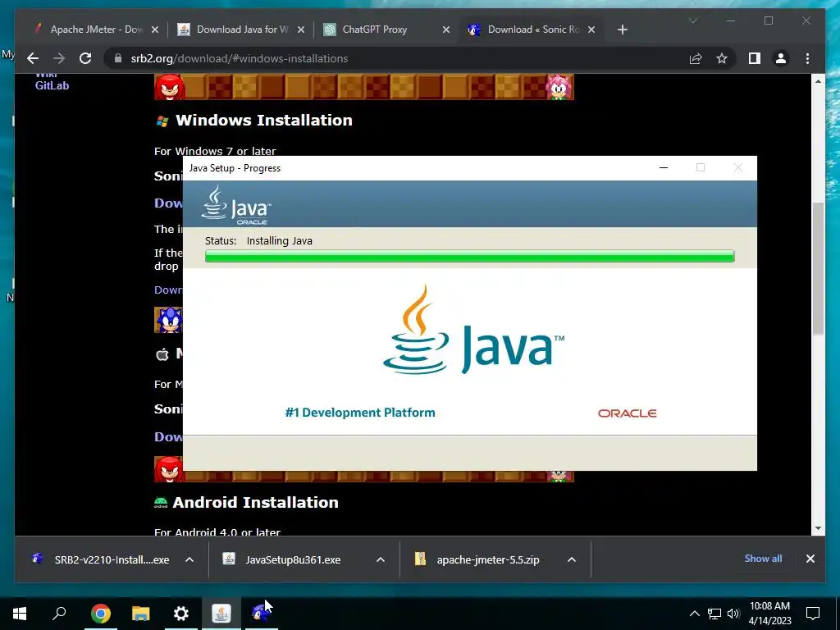
Task: Close the ChatGPT Proxy tab
Action: coord(445,30)
